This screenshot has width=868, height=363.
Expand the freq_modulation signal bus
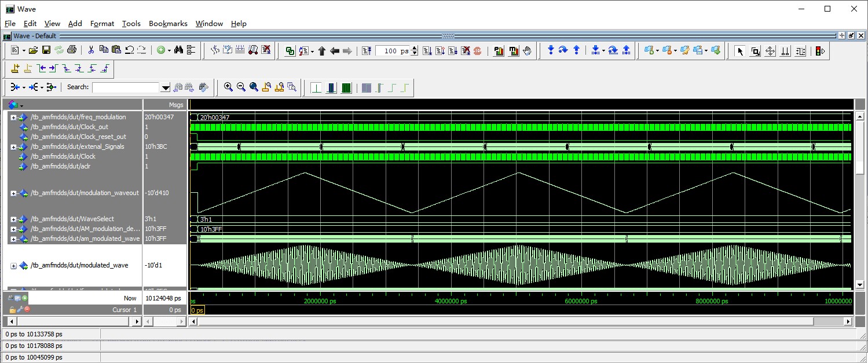coord(13,118)
